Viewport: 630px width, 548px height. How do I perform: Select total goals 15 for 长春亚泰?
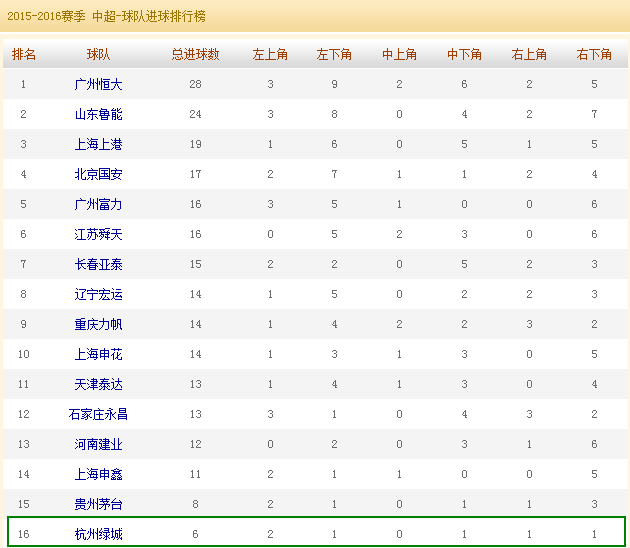click(195, 264)
